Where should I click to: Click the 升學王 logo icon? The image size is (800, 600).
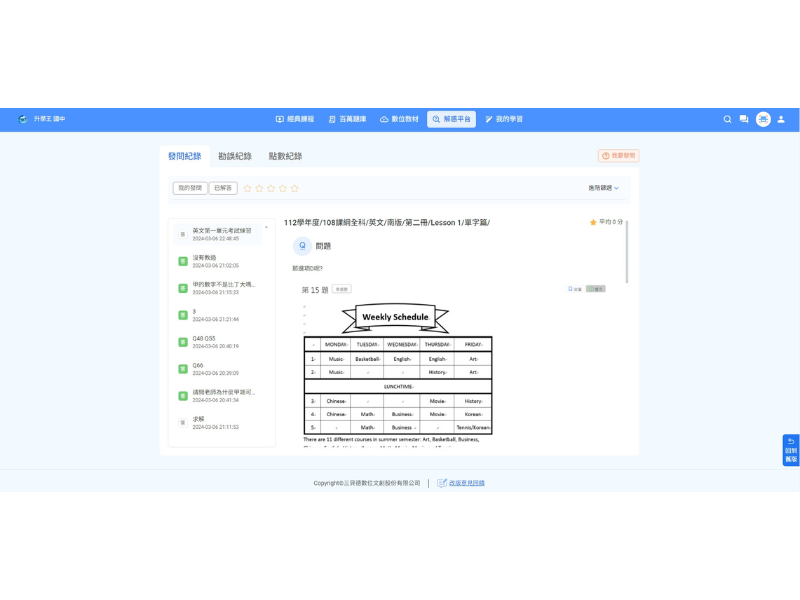[23, 119]
